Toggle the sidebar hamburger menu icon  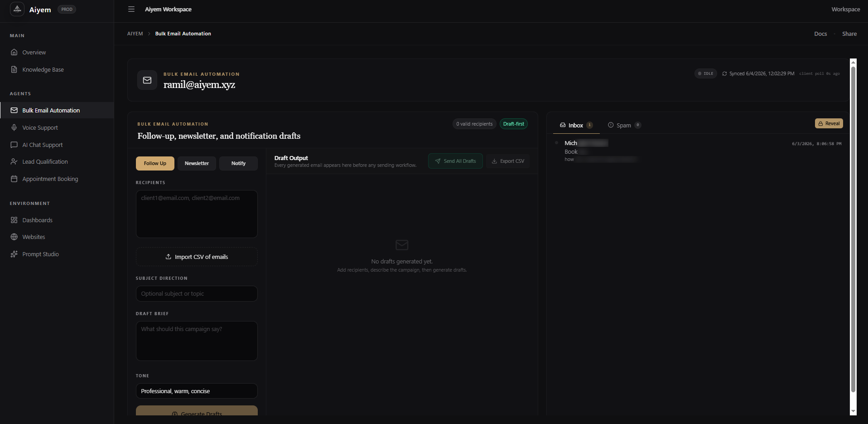pos(131,9)
